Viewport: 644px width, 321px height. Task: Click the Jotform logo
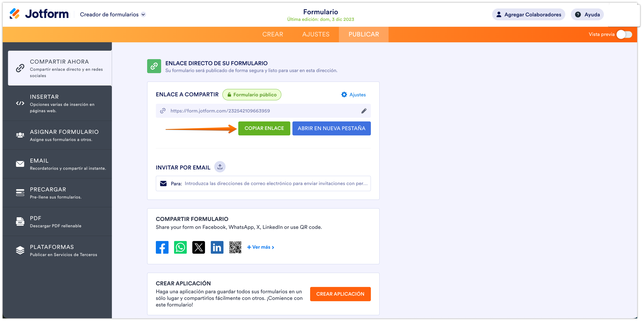pos(39,14)
